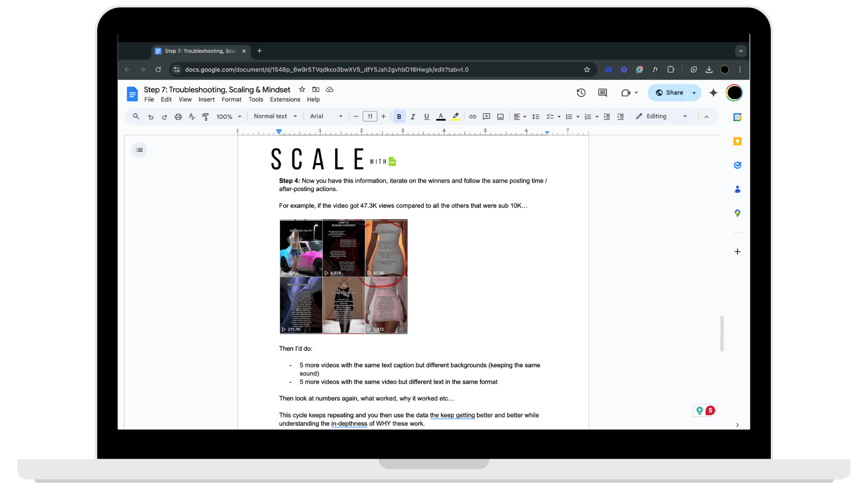The height and width of the screenshot is (488, 868).
Task: Open the Gemini sparkle icon
Action: point(713,93)
